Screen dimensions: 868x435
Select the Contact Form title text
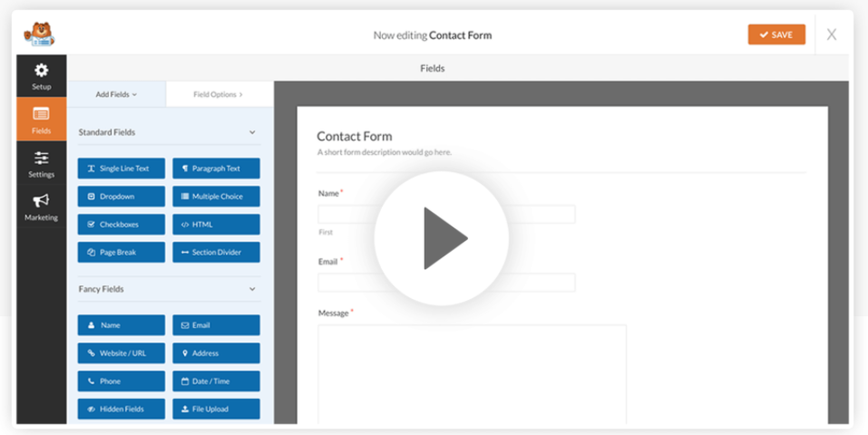coord(355,136)
